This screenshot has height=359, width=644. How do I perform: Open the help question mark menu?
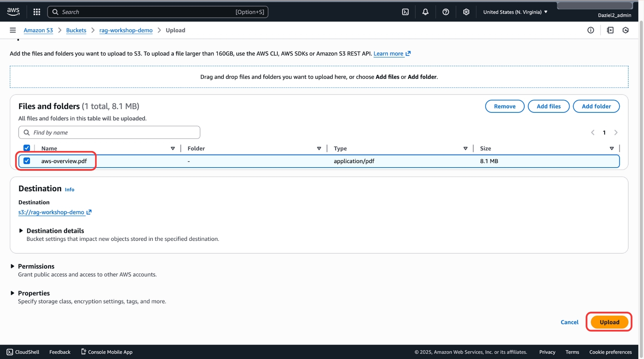(x=445, y=12)
